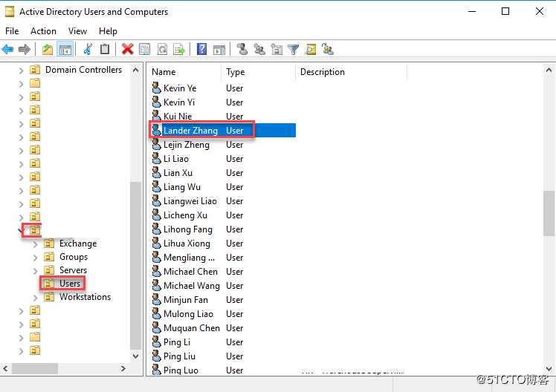
Task: Expand the Workstations OU node
Action: click(x=35, y=298)
